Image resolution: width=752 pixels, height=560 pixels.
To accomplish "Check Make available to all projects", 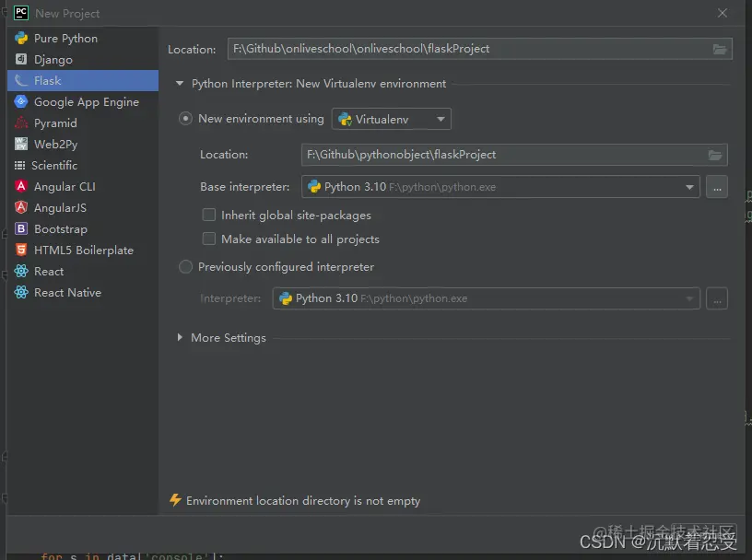I will point(209,239).
